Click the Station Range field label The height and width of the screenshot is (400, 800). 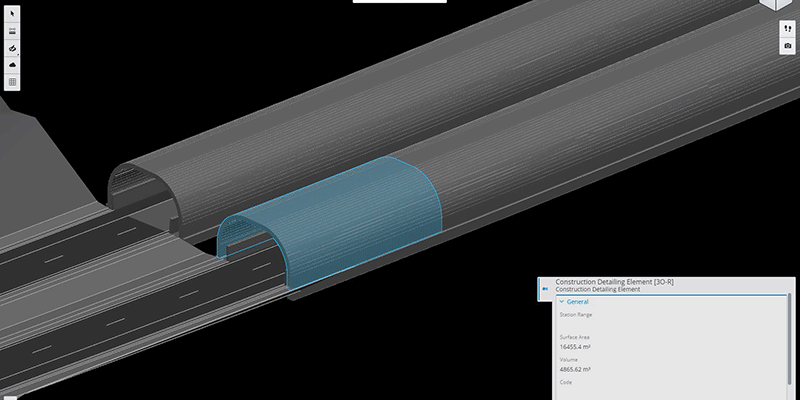pos(576,315)
